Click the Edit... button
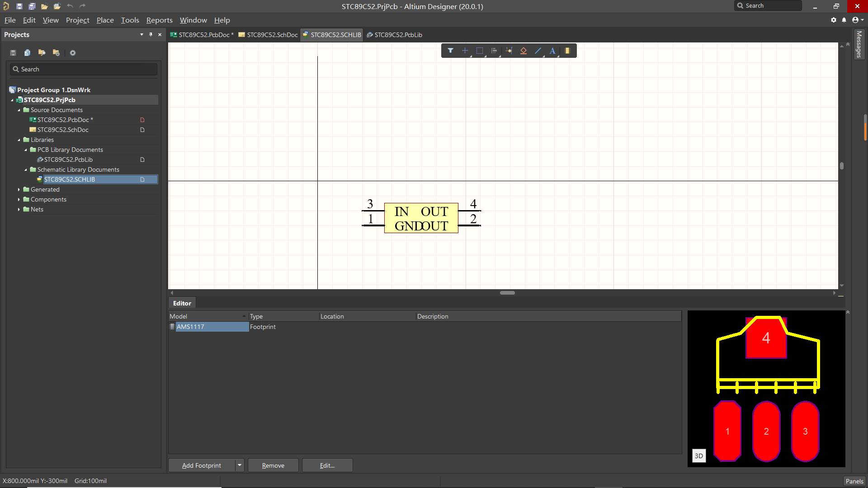Screen dimensions: 868x488 click(327, 465)
